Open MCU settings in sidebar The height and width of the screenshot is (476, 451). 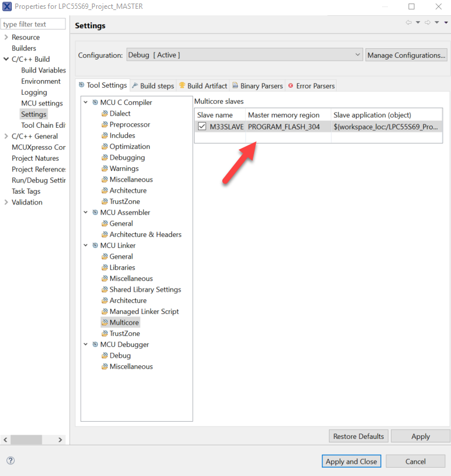(x=42, y=103)
